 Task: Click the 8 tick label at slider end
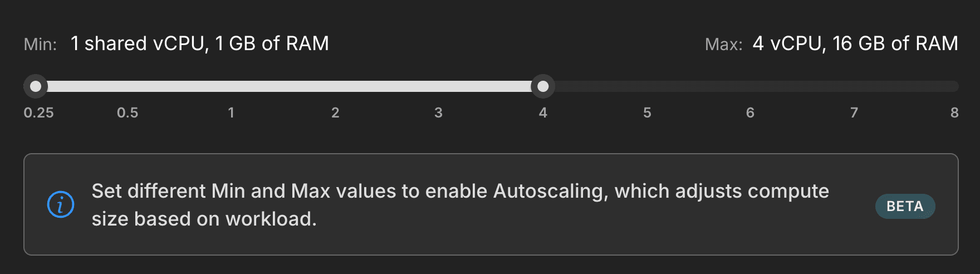954,113
